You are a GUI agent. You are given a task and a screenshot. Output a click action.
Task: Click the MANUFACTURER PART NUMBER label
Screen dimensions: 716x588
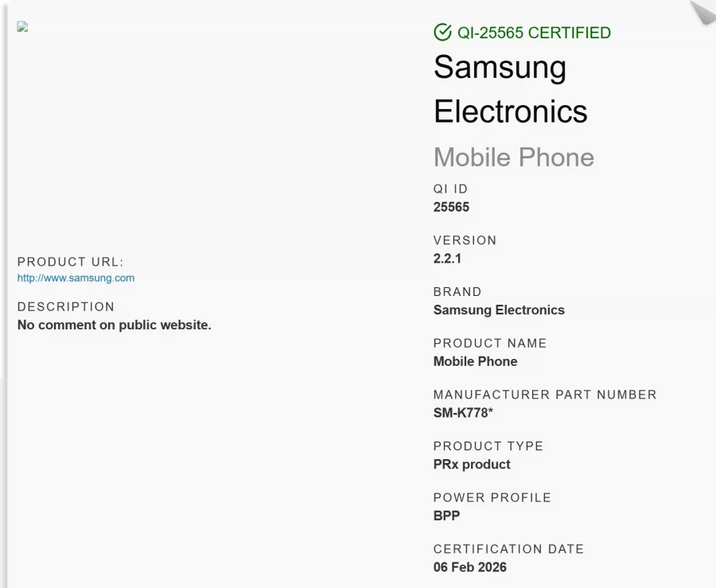pos(545,395)
